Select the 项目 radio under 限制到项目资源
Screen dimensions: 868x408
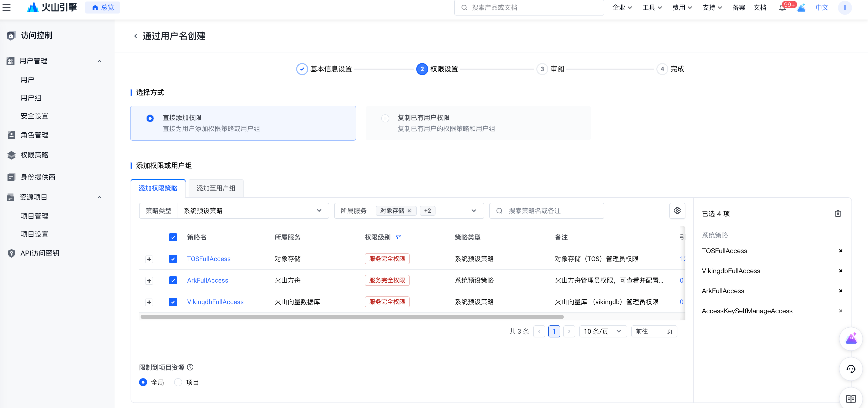178,382
